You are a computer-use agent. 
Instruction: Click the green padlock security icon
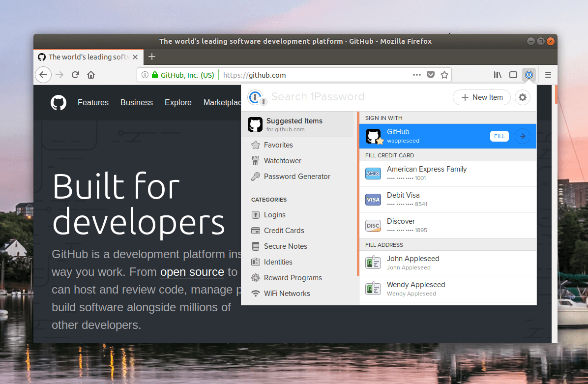click(x=155, y=75)
